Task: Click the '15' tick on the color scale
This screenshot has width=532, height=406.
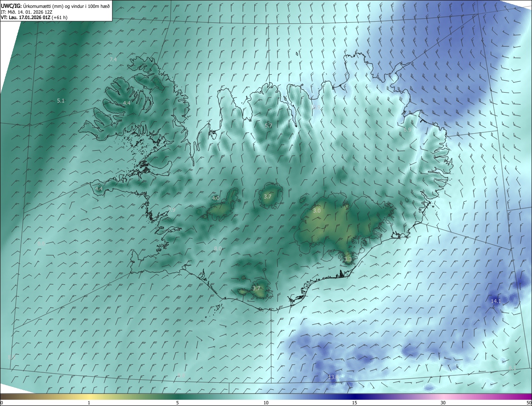Action: 355,403
